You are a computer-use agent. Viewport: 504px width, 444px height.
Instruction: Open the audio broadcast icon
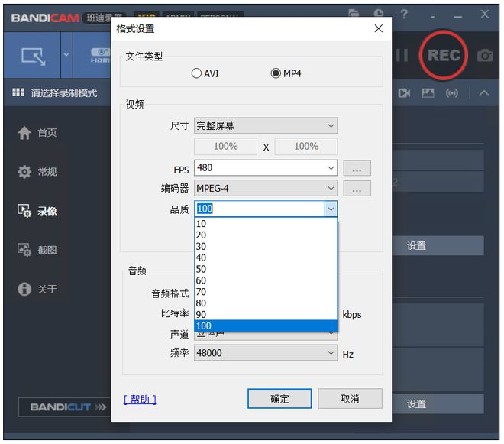452,93
